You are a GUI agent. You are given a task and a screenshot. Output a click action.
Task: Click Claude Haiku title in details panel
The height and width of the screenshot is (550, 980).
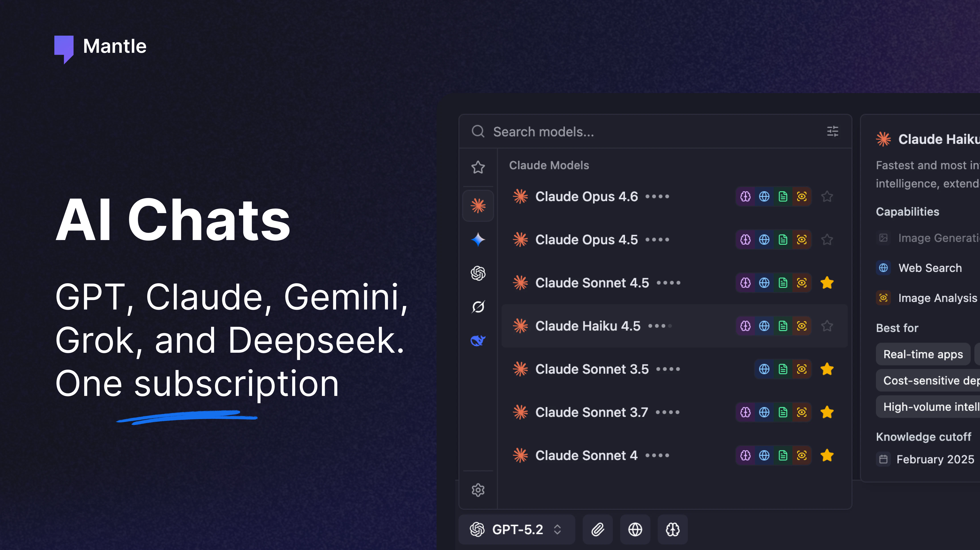(939, 139)
